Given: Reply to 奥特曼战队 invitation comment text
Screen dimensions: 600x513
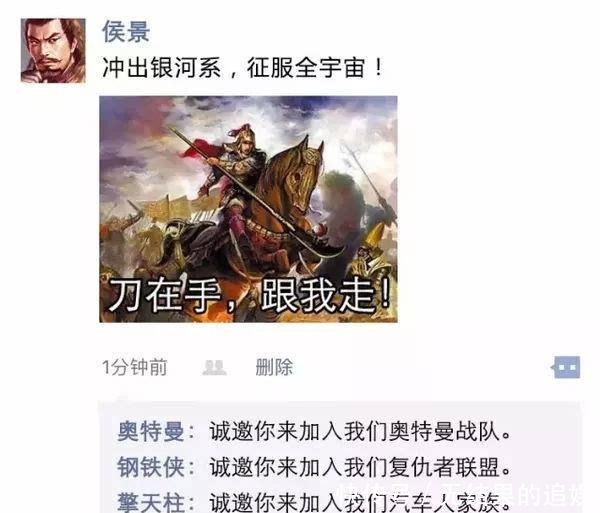Looking at the screenshot, I should pyautogui.click(x=359, y=432).
